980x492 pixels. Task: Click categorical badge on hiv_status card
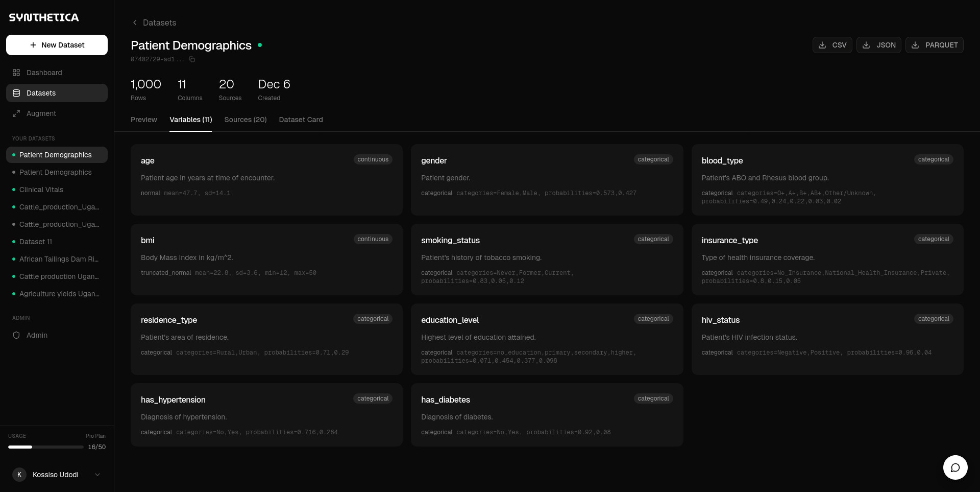(934, 319)
